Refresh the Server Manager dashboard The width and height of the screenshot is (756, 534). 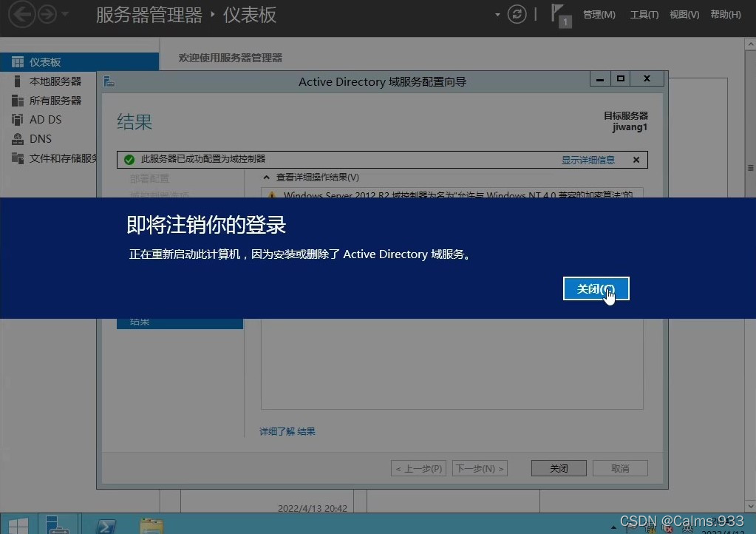(x=517, y=14)
